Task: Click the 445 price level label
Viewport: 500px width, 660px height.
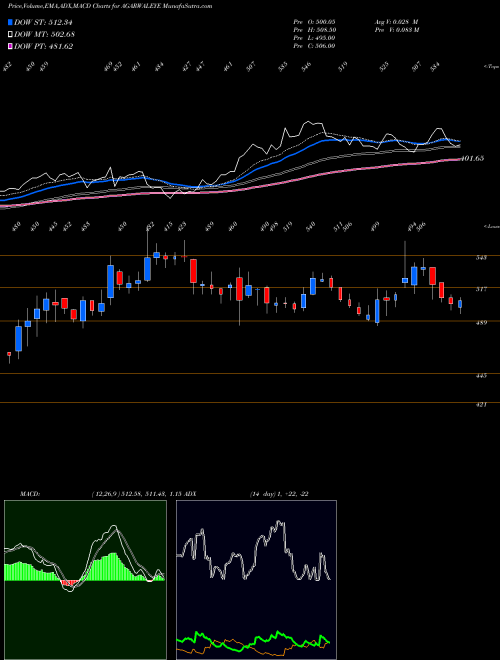Action: coord(481,375)
